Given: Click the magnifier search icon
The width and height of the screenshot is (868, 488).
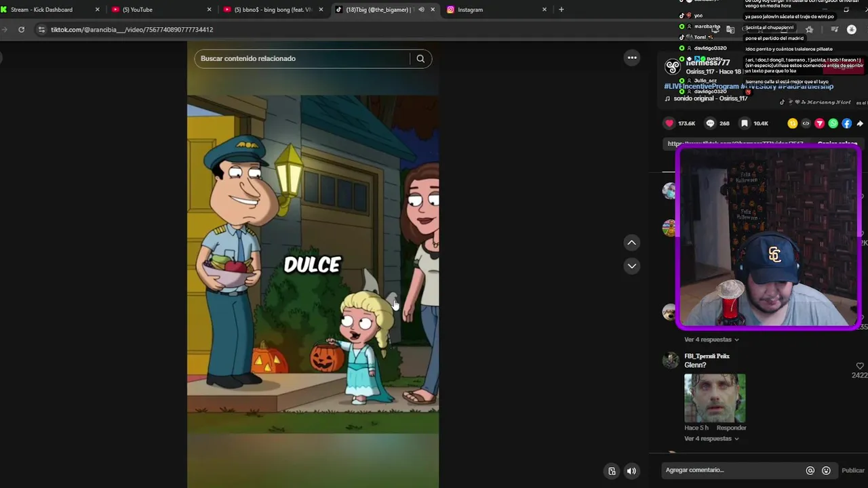Looking at the screenshot, I should coord(420,58).
